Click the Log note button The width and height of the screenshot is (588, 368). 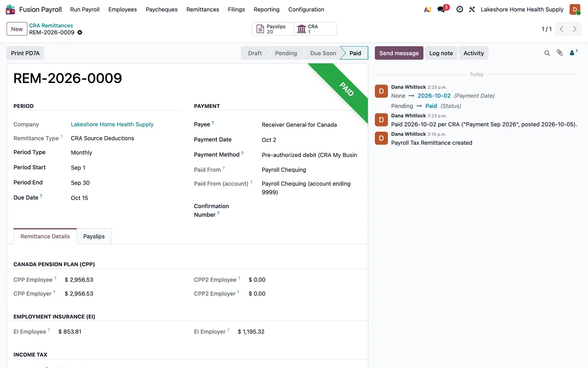tap(441, 53)
